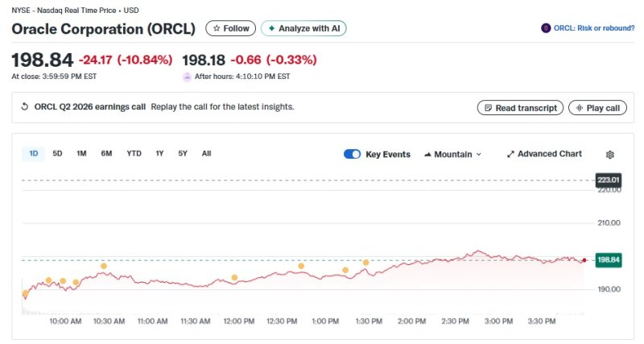This screenshot has height=344, width=644.
Task: Click the after-hours moon icon
Action: [188, 77]
